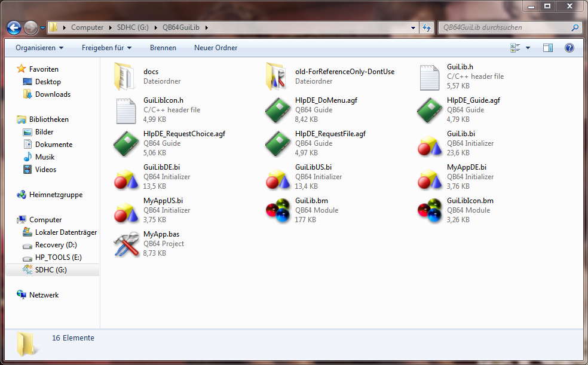Viewport: 588px width, 365px height.
Task: Select the GuiLibUS.bi initializer icon
Action: [278, 179]
